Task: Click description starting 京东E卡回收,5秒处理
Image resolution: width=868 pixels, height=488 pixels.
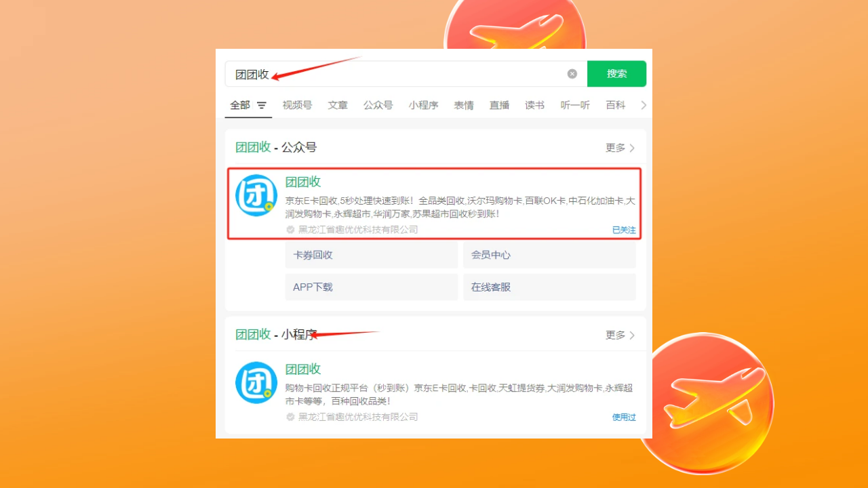Action: pos(460,207)
